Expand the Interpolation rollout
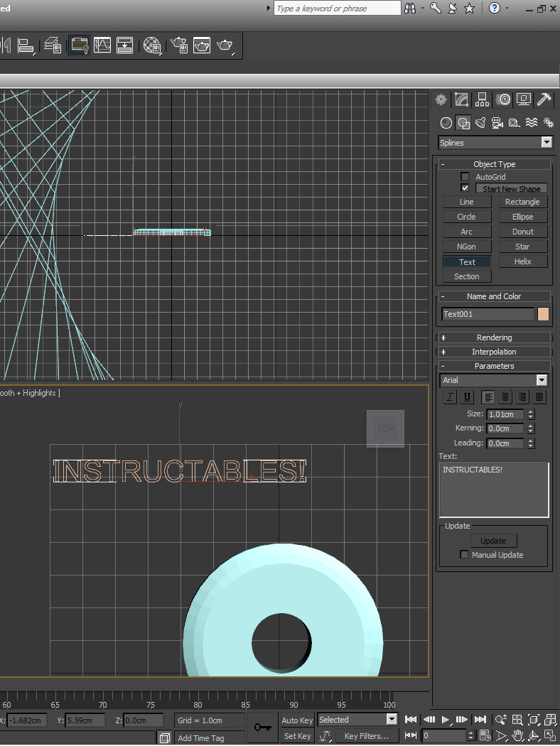This screenshot has width=560, height=746. tap(495, 352)
